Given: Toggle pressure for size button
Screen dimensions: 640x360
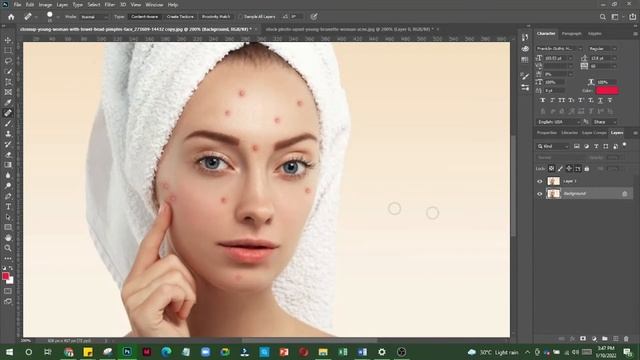Looking at the screenshot, I should coord(314,17).
